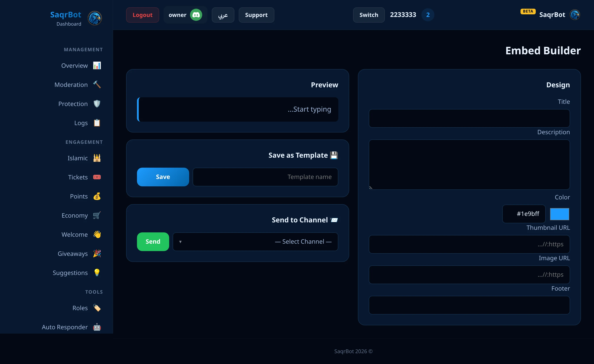The width and height of the screenshot is (594, 364).
Task: Click the floppy disk icon on Save as Template
Action: click(x=334, y=155)
